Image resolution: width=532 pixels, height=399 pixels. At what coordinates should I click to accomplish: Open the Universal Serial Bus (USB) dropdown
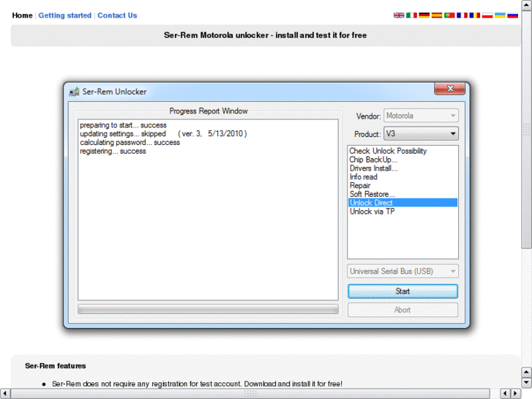click(x=402, y=272)
